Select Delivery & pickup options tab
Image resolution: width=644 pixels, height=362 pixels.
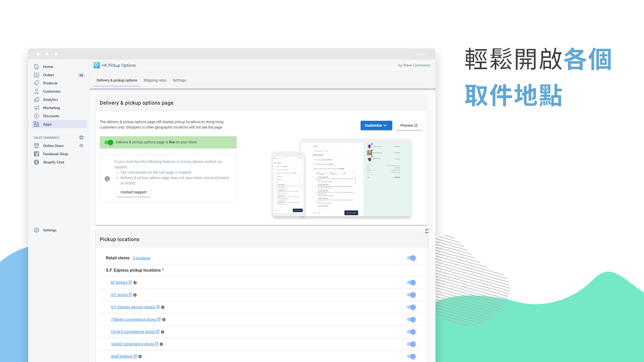click(x=117, y=80)
